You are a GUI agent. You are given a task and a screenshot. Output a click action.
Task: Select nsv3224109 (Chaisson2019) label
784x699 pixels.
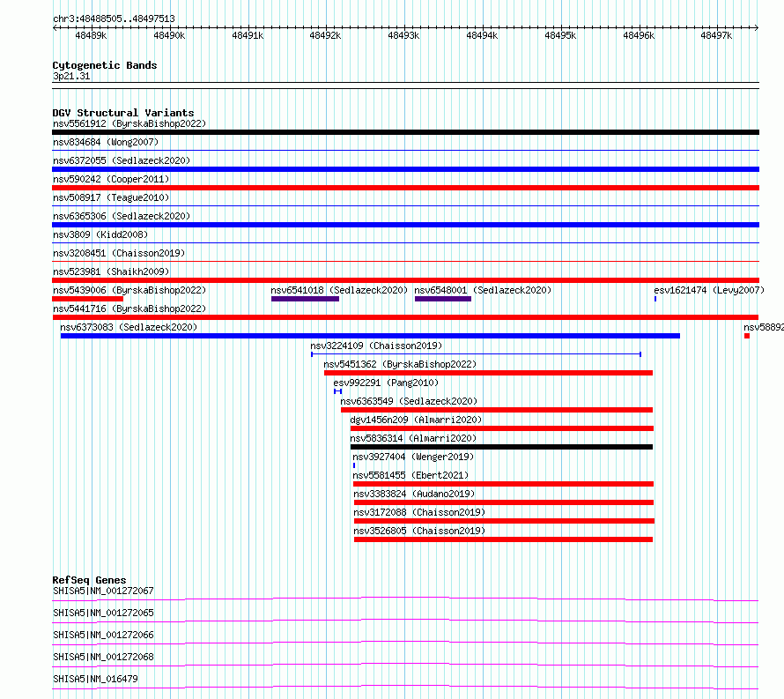pos(376,346)
